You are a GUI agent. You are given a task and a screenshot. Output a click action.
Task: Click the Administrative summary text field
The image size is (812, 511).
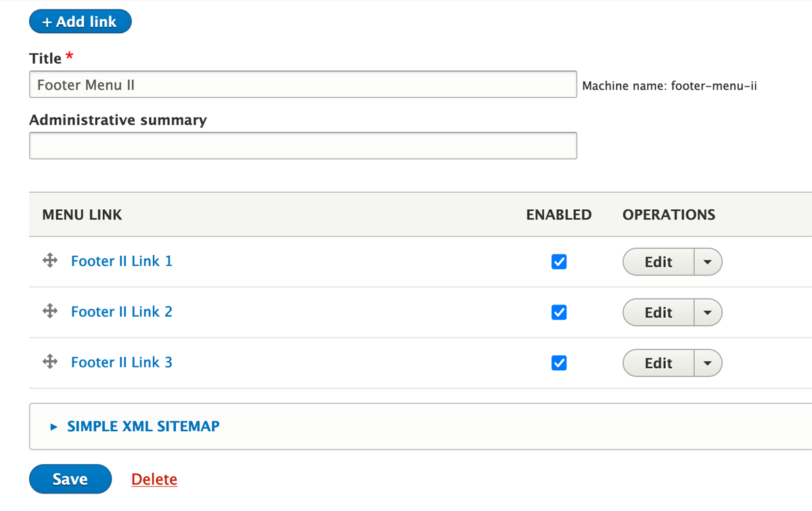tap(303, 146)
